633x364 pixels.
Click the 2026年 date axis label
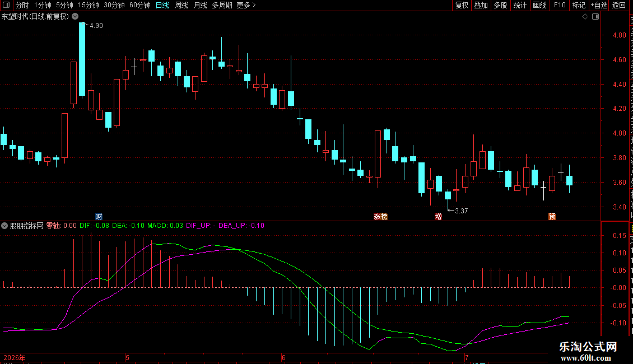(x=15, y=358)
